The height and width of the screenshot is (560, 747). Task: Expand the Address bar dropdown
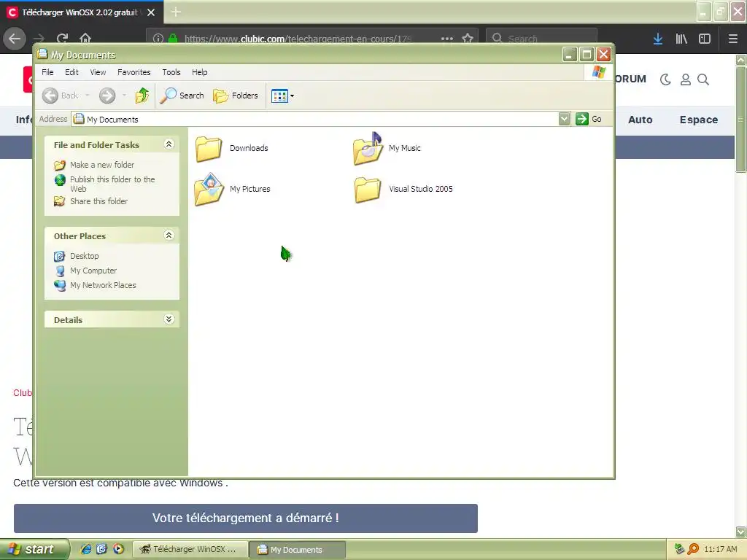[x=564, y=119]
